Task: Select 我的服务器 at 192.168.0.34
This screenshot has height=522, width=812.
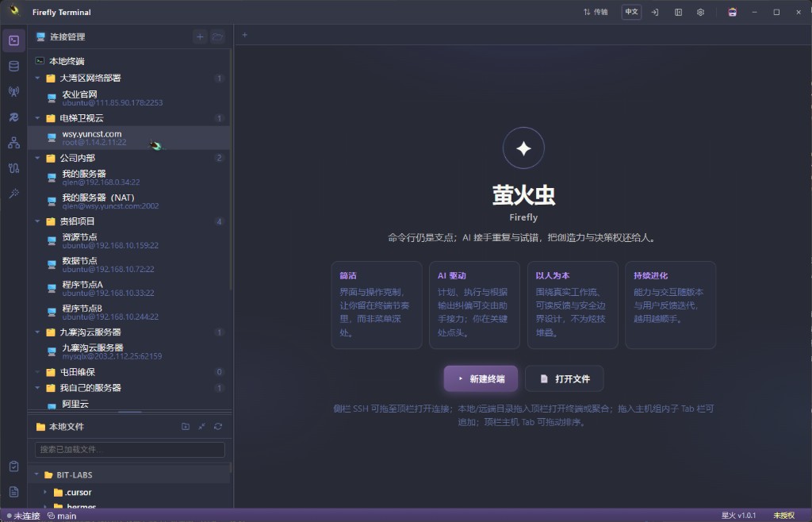Action: click(x=129, y=178)
